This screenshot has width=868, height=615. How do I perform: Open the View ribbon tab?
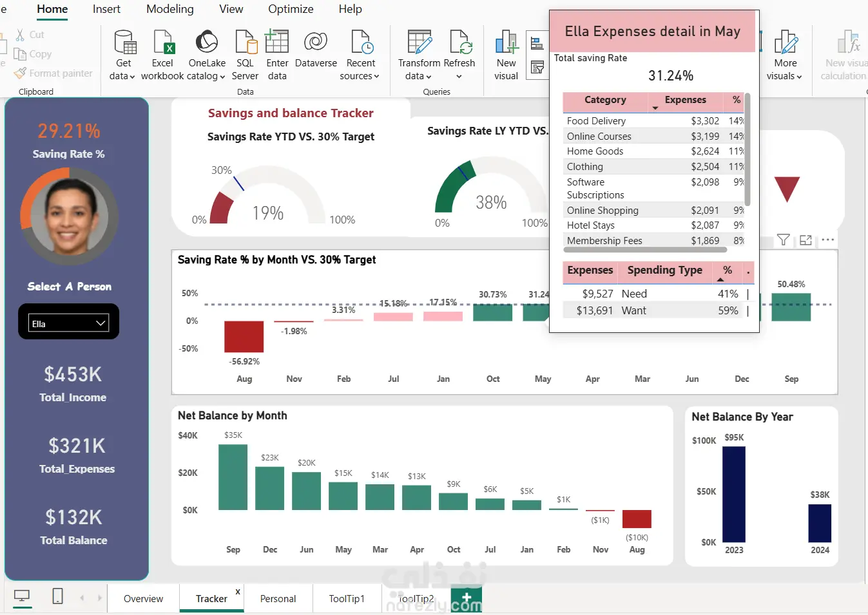click(x=231, y=9)
